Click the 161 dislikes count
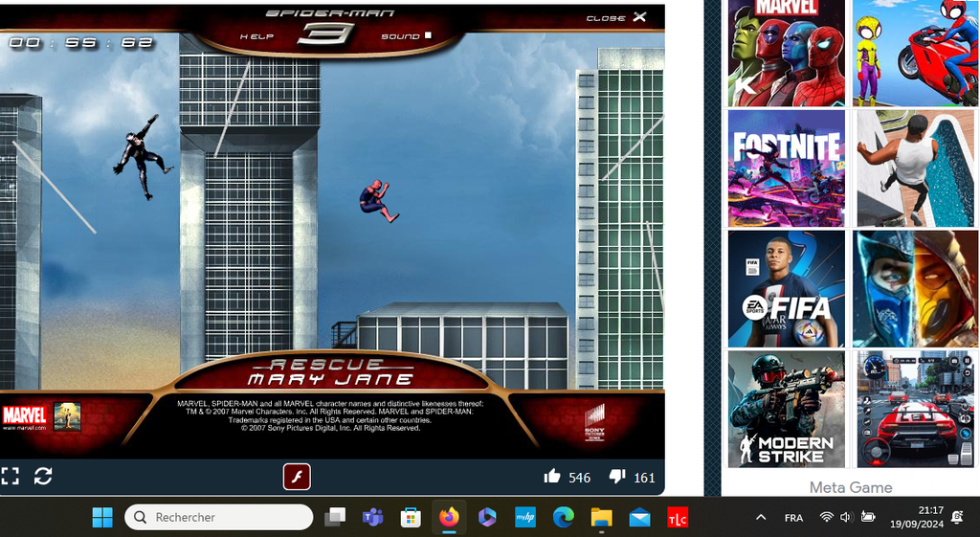Viewport: 980px width, 537px height. click(644, 478)
